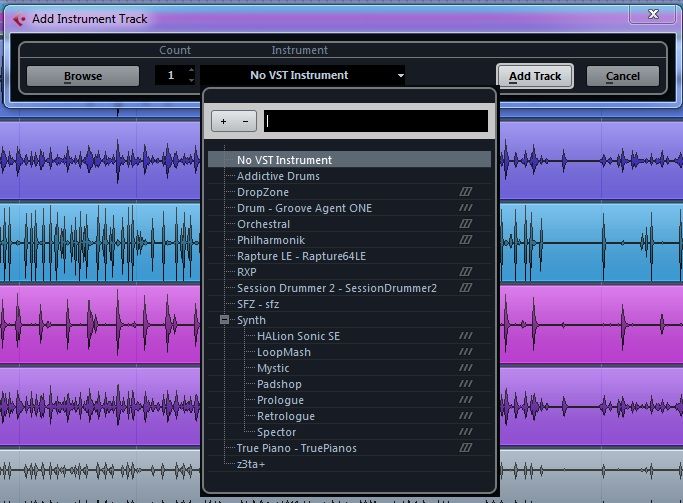
Task: Select Mystic synth
Action: (349, 368)
